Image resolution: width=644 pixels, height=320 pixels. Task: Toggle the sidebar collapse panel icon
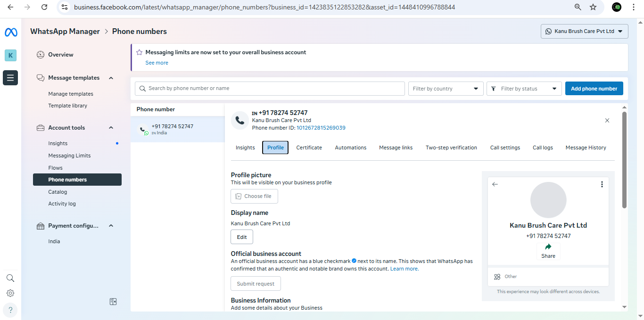pos(113,302)
